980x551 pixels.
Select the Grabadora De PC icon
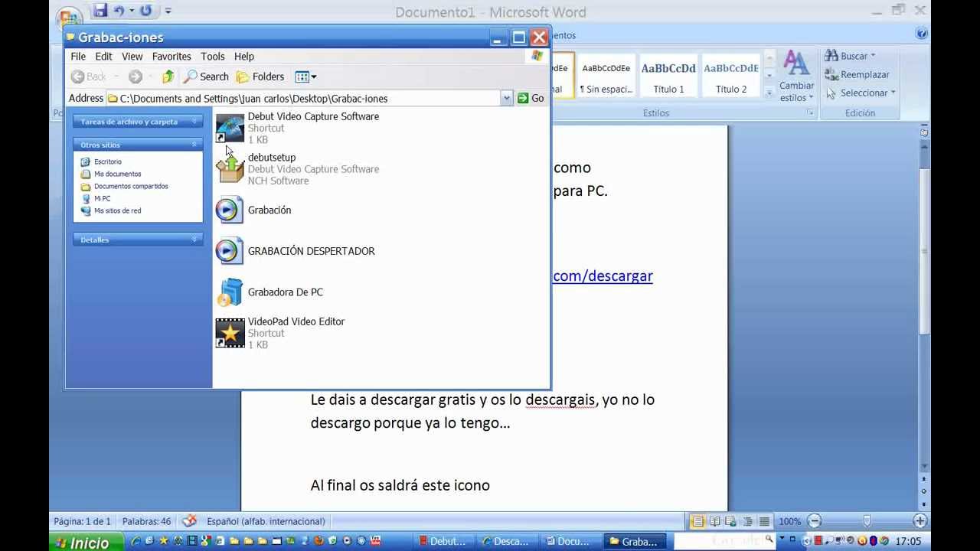coord(230,292)
